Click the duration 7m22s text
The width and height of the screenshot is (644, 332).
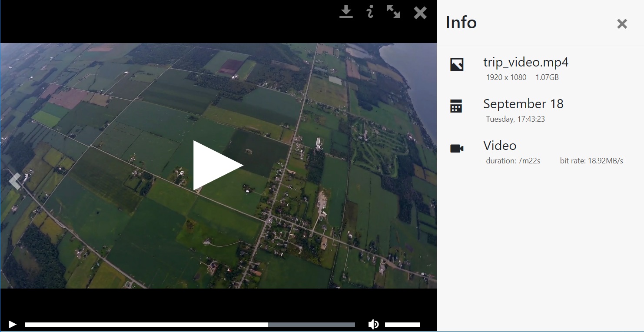[x=513, y=161]
